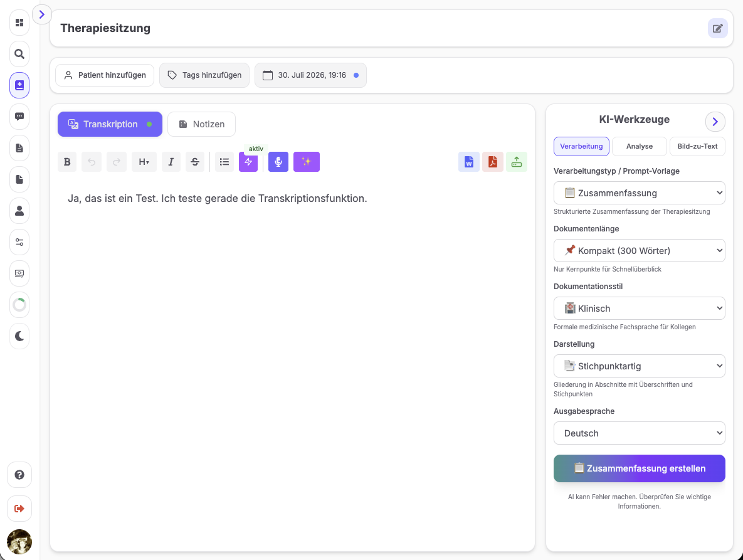The width and height of the screenshot is (743, 560).
Task: Open the Ausgabesprache Deutsch dropdown
Action: (x=639, y=433)
